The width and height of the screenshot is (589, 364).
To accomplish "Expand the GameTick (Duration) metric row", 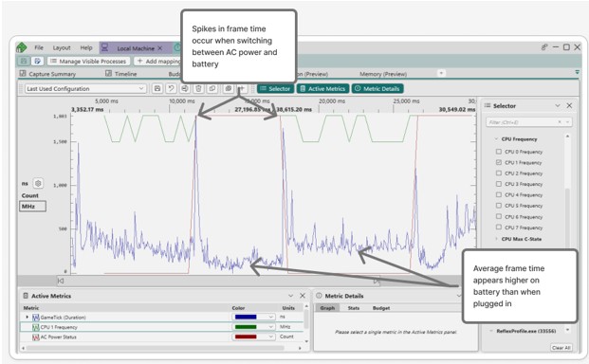I will [x=28, y=318].
